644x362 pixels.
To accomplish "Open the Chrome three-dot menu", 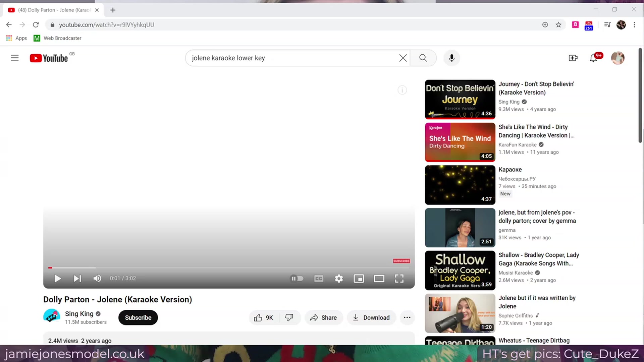I will (x=634, y=25).
